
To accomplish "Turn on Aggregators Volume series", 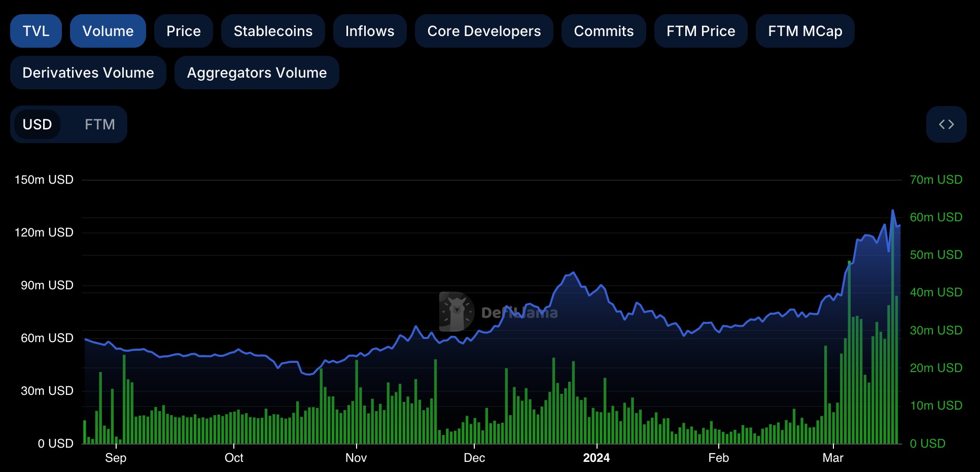I will pyautogui.click(x=257, y=73).
